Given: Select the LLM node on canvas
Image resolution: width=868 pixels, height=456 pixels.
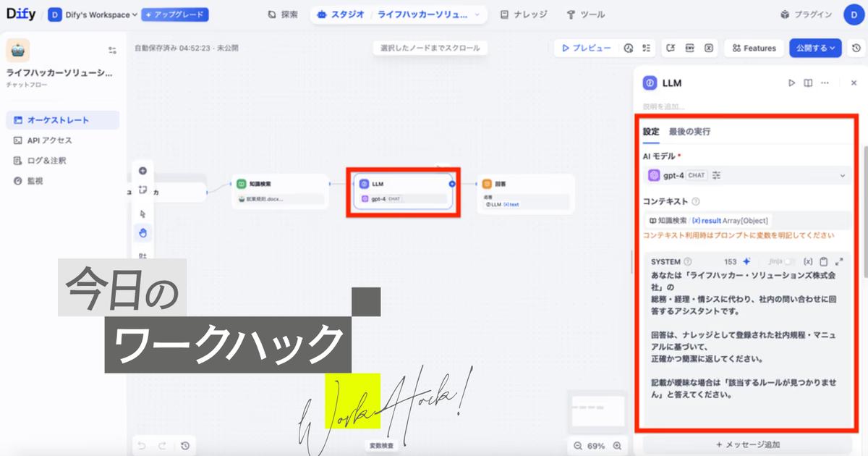Looking at the screenshot, I should click(404, 192).
